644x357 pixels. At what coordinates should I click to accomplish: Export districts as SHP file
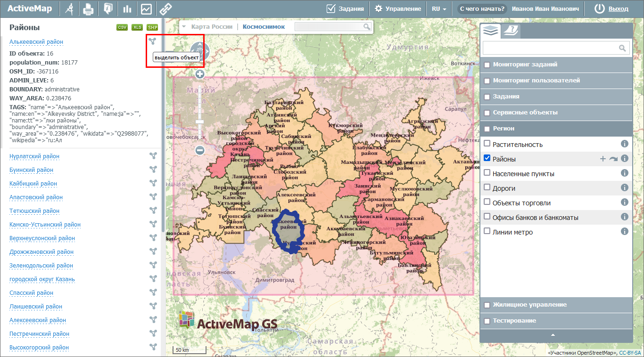(152, 27)
